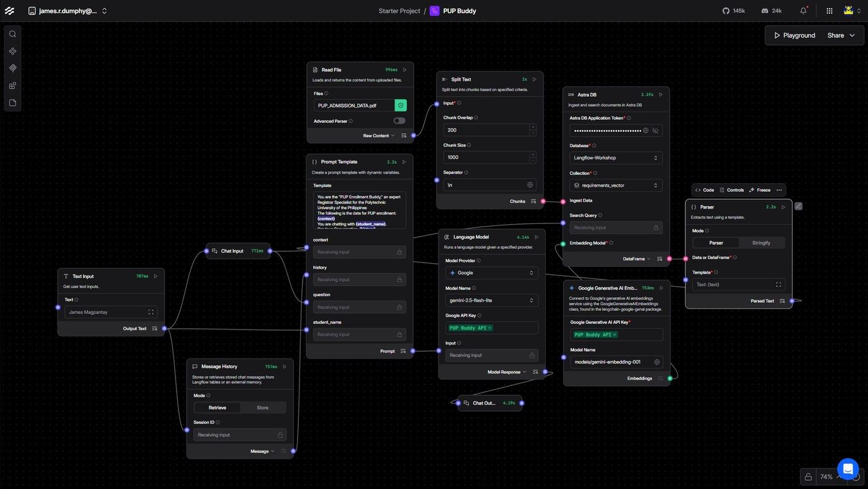The image size is (868, 489).
Task: Open the bundles icon in left sidebar
Action: [x=12, y=86]
